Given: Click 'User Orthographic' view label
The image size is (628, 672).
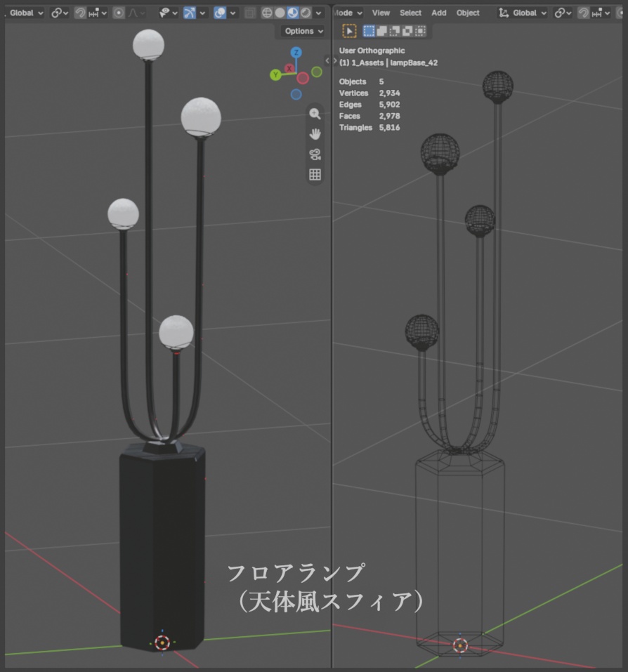Looking at the screenshot, I should [x=372, y=51].
